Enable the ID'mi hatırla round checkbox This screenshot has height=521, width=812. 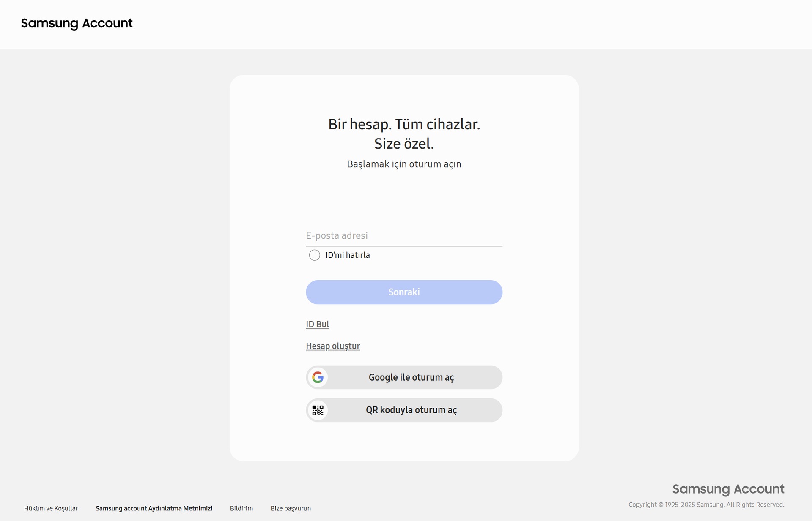point(314,255)
